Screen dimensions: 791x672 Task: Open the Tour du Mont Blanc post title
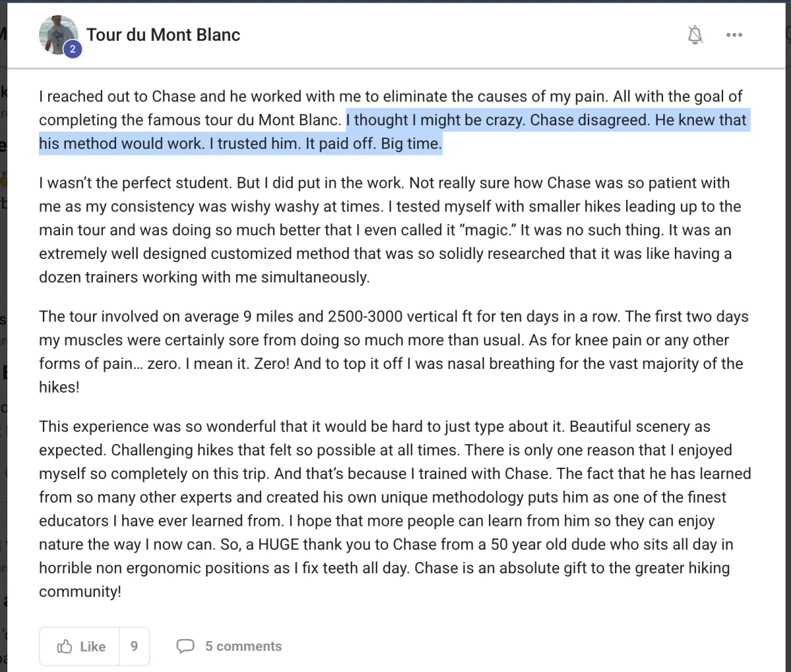tap(163, 35)
